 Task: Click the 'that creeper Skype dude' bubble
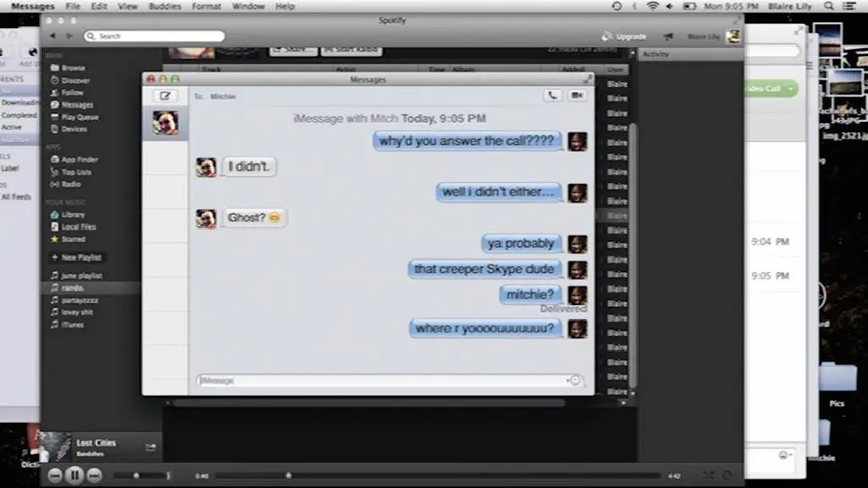(x=484, y=269)
